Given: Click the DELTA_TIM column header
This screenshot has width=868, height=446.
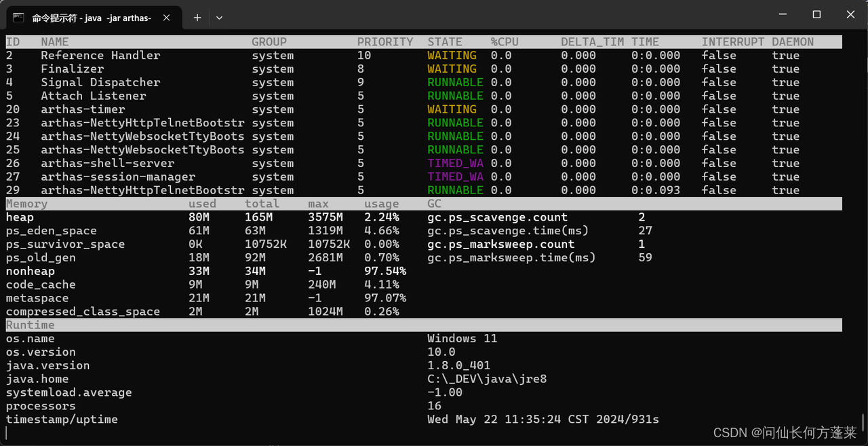Looking at the screenshot, I should click(x=593, y=42).
